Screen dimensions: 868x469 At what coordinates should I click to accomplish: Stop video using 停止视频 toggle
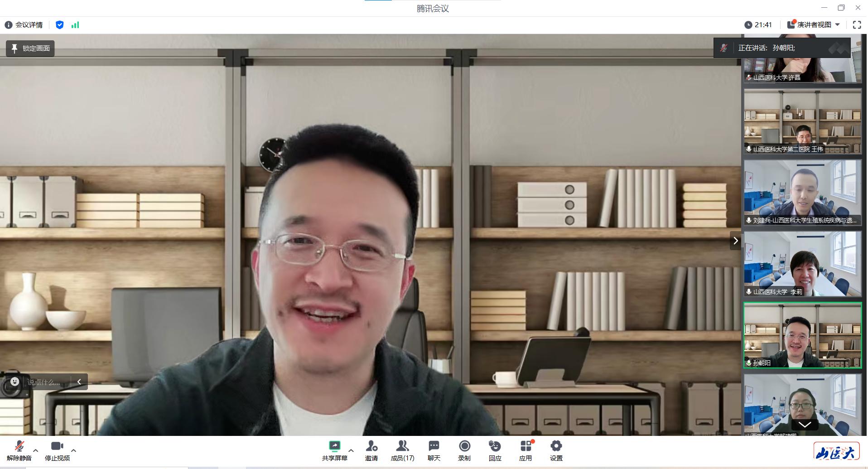pyautogui.click(x=57, y=447)
